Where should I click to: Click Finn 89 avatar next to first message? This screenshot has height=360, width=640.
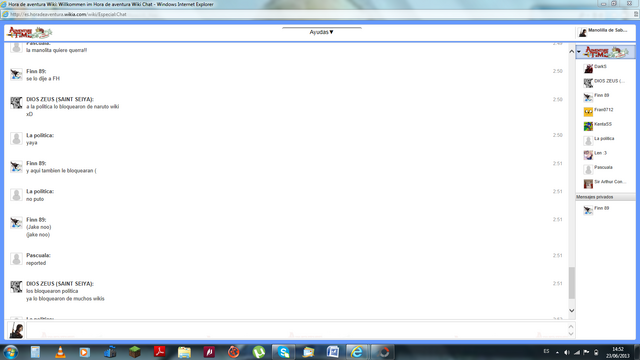16,75
